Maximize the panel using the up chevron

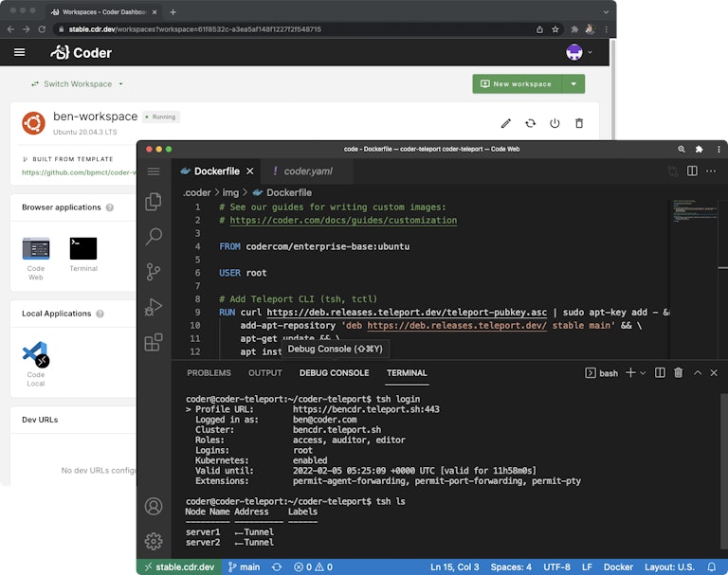click(x=698, y=373)
